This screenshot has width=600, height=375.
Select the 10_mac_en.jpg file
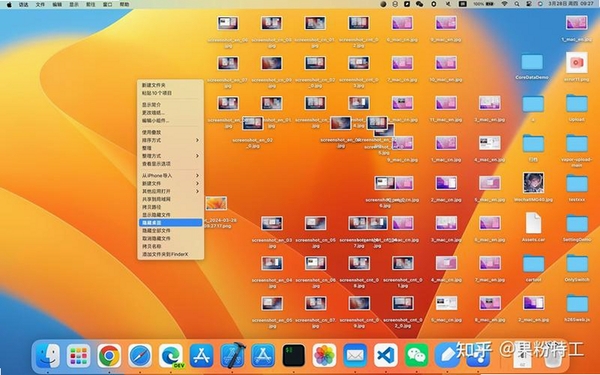(446, 63)
